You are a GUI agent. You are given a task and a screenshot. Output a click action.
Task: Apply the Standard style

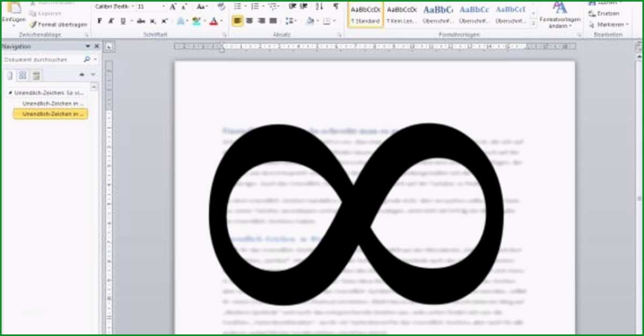366,14
